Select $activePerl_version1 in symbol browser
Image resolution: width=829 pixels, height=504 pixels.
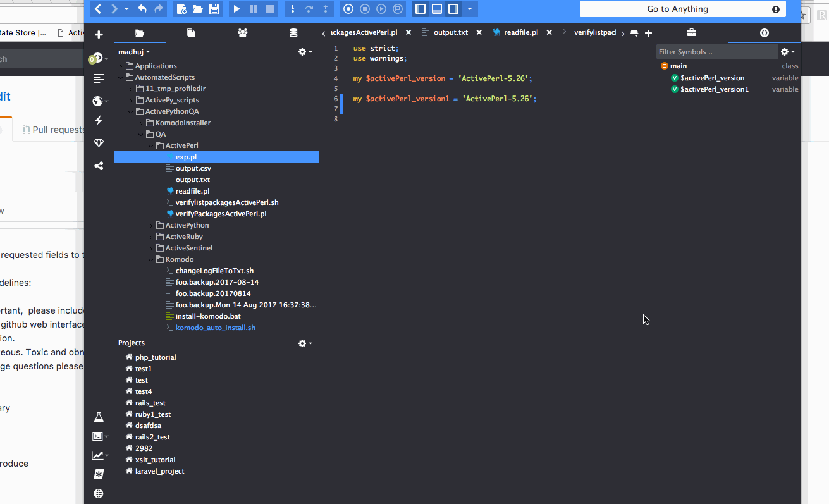coord(715,89)
